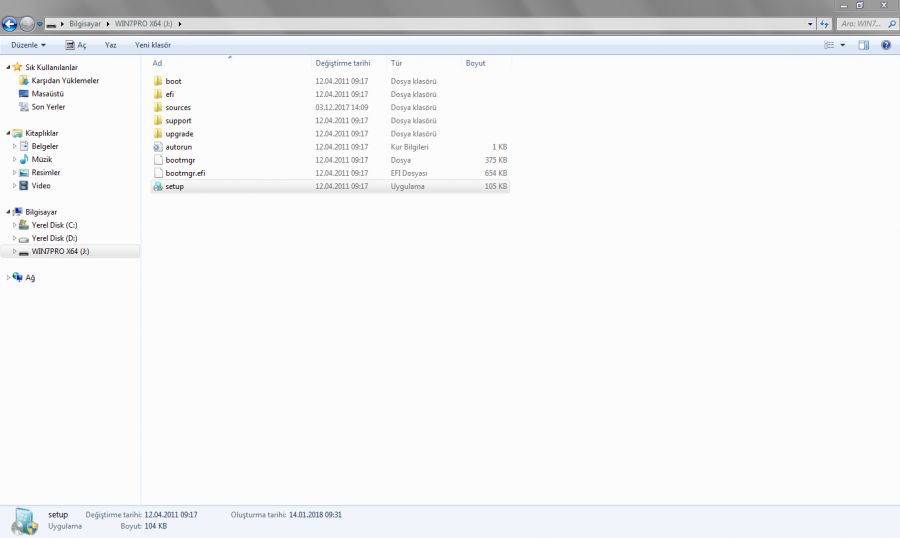Expand the Ağ network node

click(8, 277)
